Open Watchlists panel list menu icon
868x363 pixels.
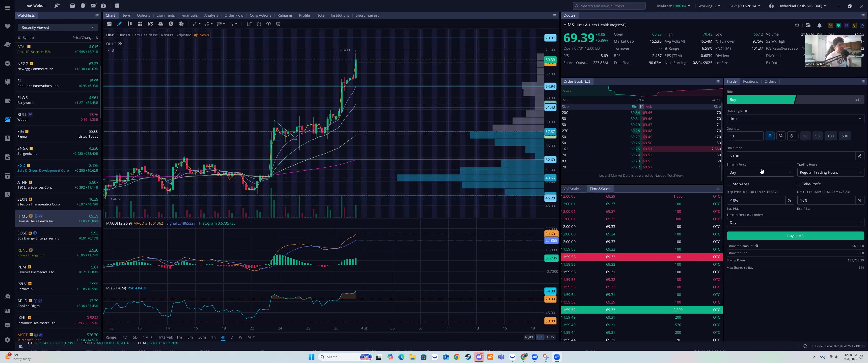coord(97,15)
